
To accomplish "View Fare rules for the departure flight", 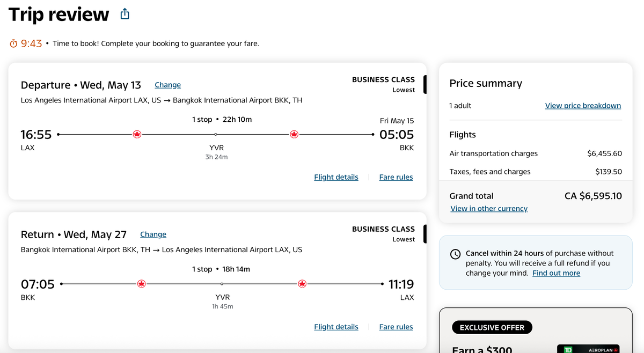I will (396, 177).
